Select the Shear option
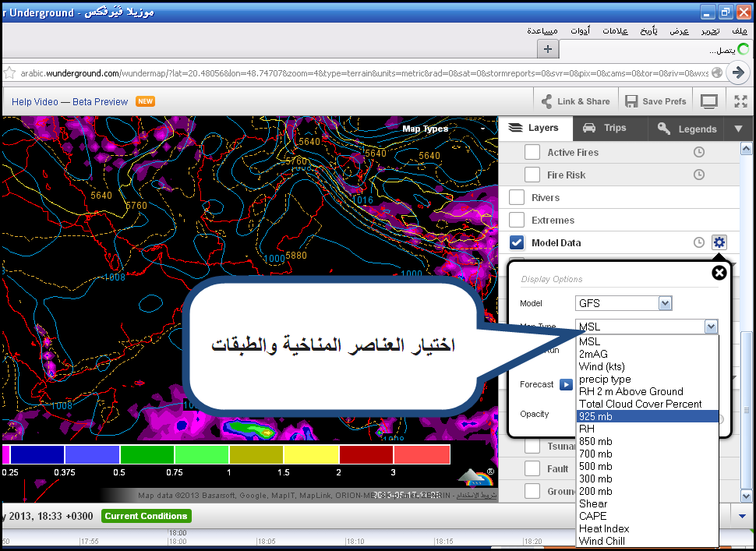The image size is (756, 551). [x=648, y=503]
